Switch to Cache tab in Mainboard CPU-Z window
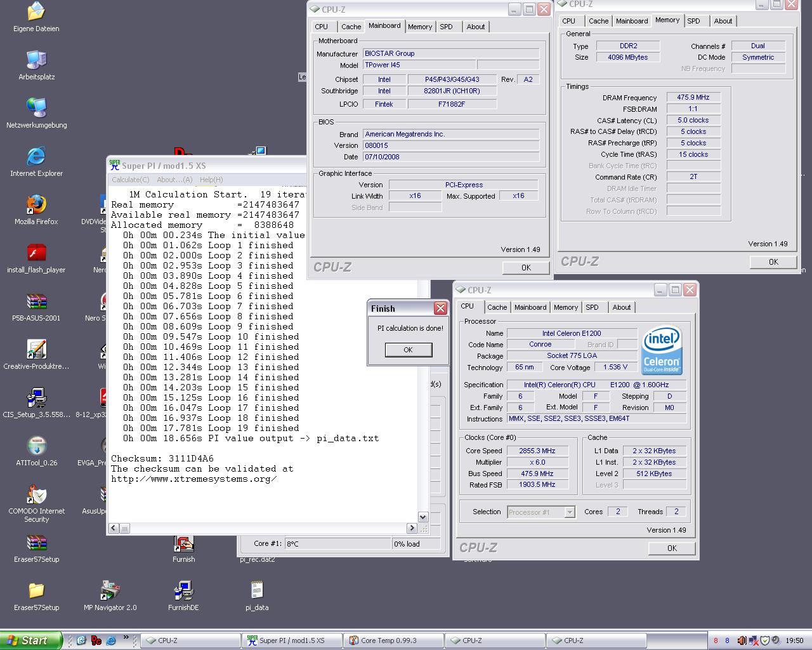 [351, 27]
